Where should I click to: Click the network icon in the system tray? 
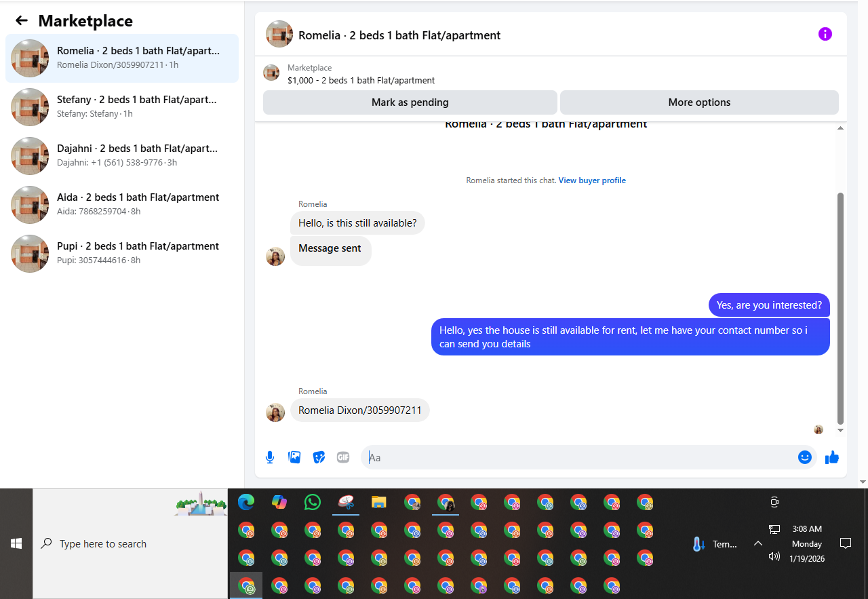tap(774, 529)
